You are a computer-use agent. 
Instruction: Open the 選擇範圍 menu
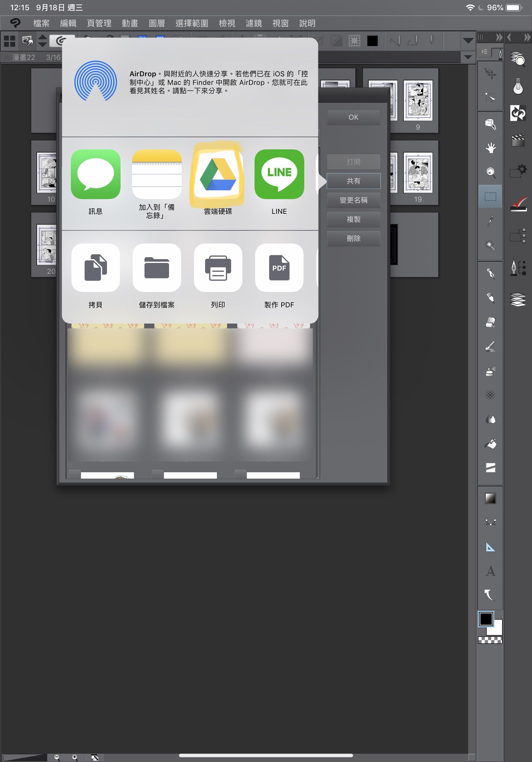tap(192, 23)
